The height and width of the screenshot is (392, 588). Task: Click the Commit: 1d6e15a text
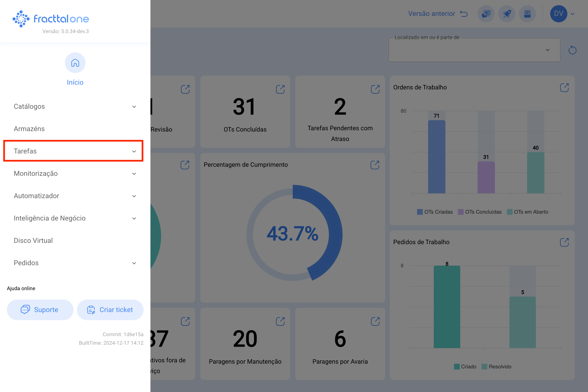click(123, 334)
